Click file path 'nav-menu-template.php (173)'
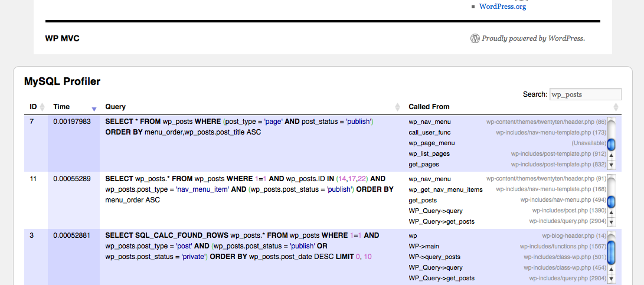644x285 pixels. (551, 132)
